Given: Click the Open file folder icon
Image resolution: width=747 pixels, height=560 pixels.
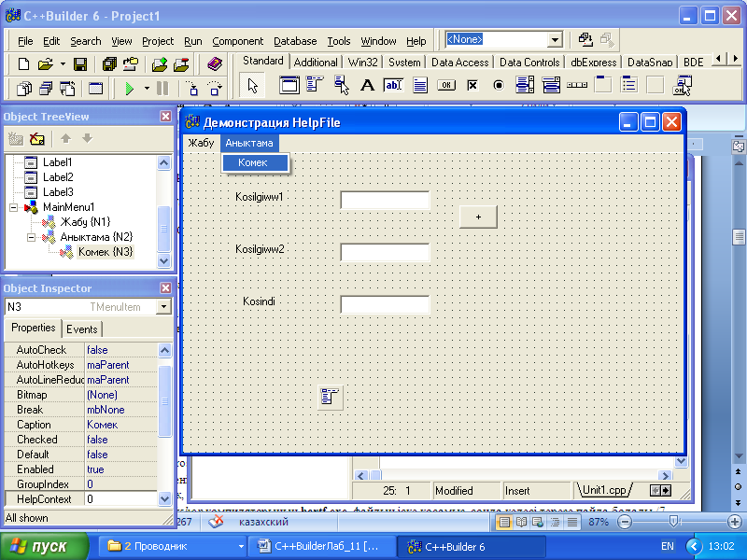Looking at the screenshot, I should click(45, 63).
